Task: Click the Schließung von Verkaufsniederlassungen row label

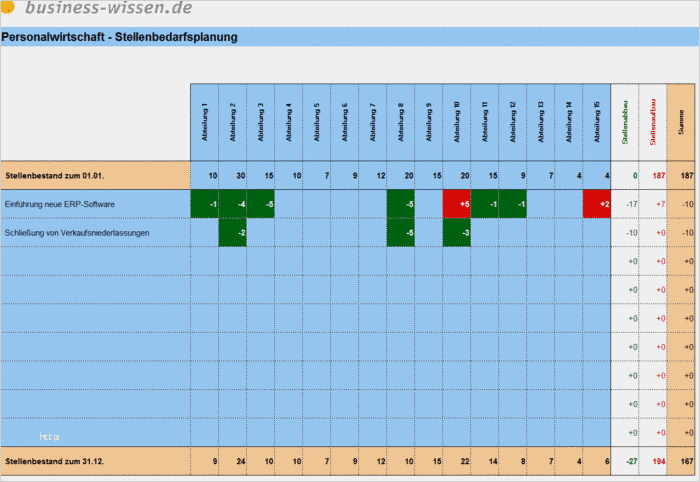Action: coord(77,233)
